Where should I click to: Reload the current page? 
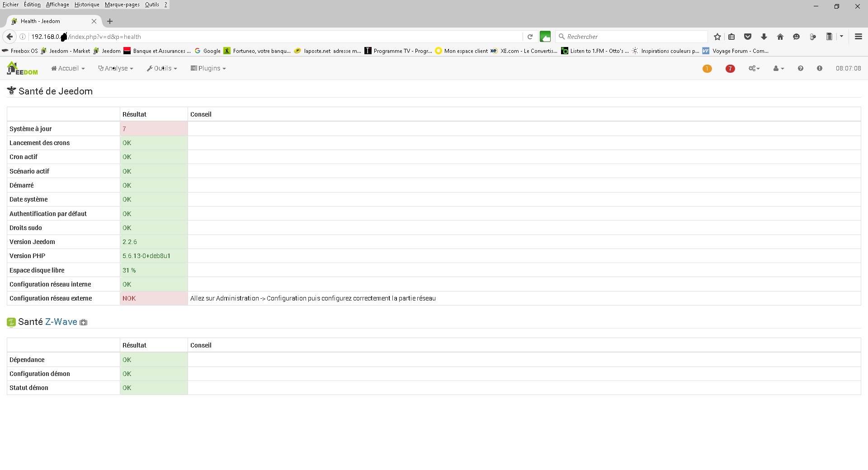pyautogui.click(x=530, y=37)
